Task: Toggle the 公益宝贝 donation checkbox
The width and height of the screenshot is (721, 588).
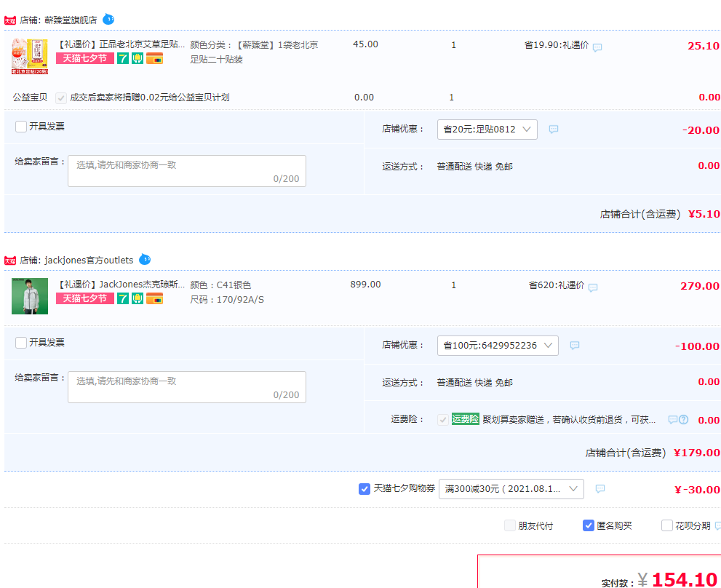Action: (61, 98)
